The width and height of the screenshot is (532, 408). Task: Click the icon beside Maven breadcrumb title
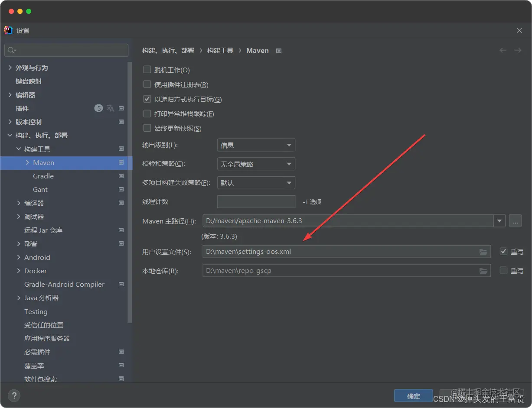click(279, 51)
